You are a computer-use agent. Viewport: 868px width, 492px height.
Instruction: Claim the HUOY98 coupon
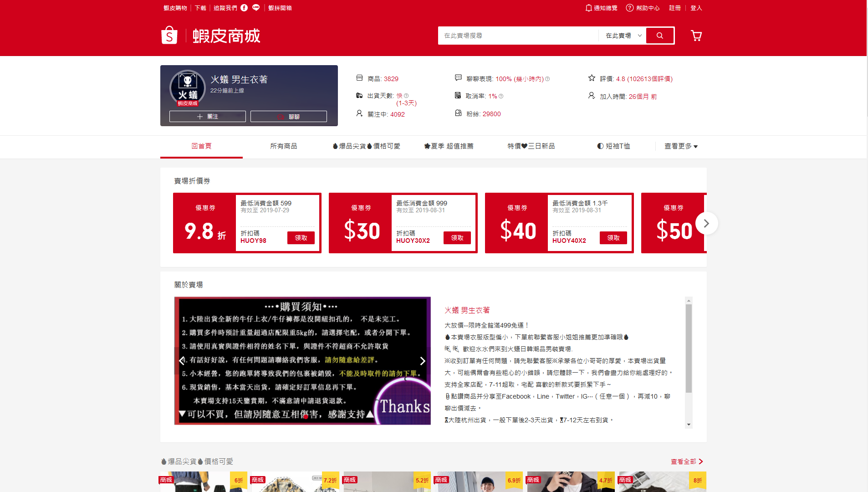pos(301,238)
